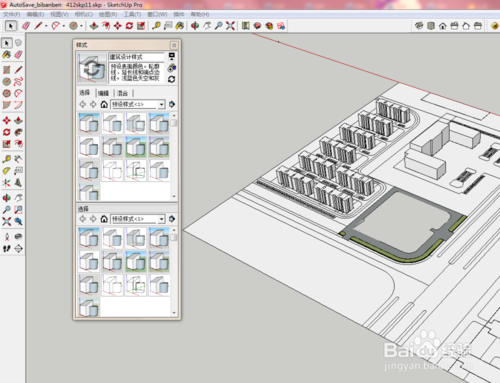The image size is (500, 383).
Task: Click the style description text box
Action: [x=136, y=72]
